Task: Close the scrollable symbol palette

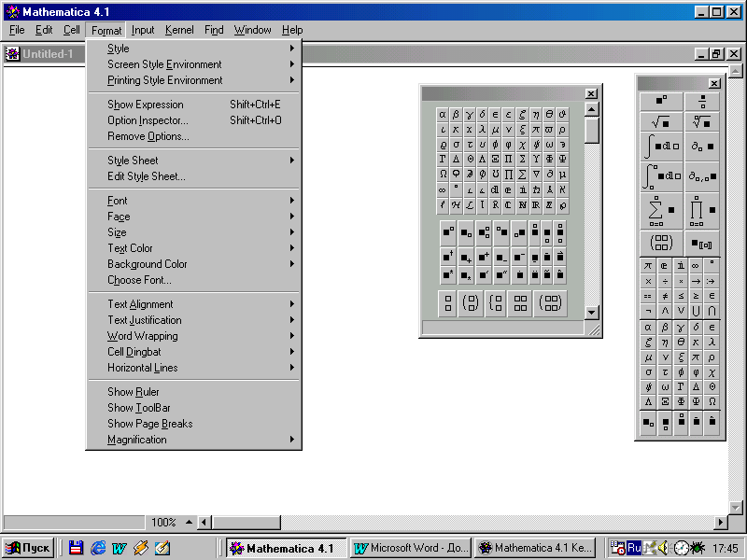Action: point(591,94)
